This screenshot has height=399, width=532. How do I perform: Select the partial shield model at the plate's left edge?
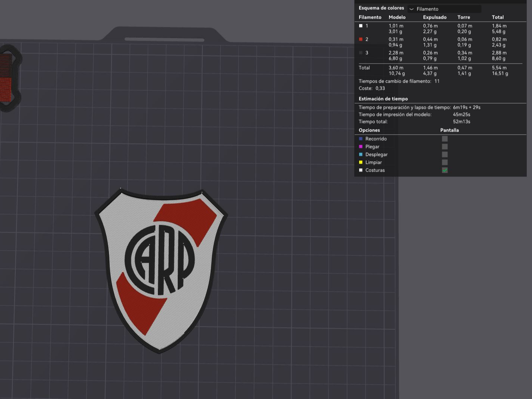point(10,79)
